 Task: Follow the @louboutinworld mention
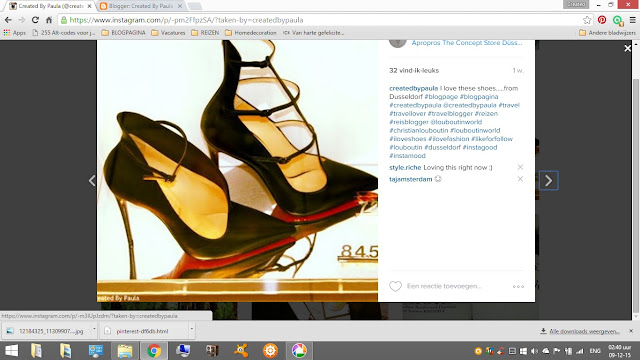(x=456, y=122)
